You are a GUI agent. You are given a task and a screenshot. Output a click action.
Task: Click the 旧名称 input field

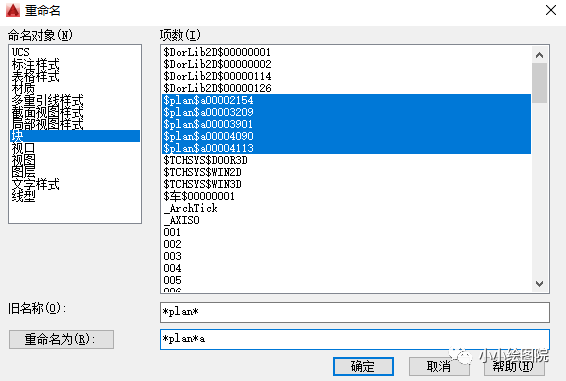point(355,312)
